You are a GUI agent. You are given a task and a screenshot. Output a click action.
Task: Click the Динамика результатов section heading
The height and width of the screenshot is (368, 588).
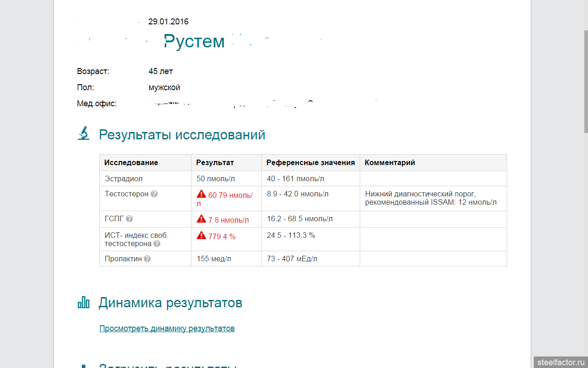point(170,303)
